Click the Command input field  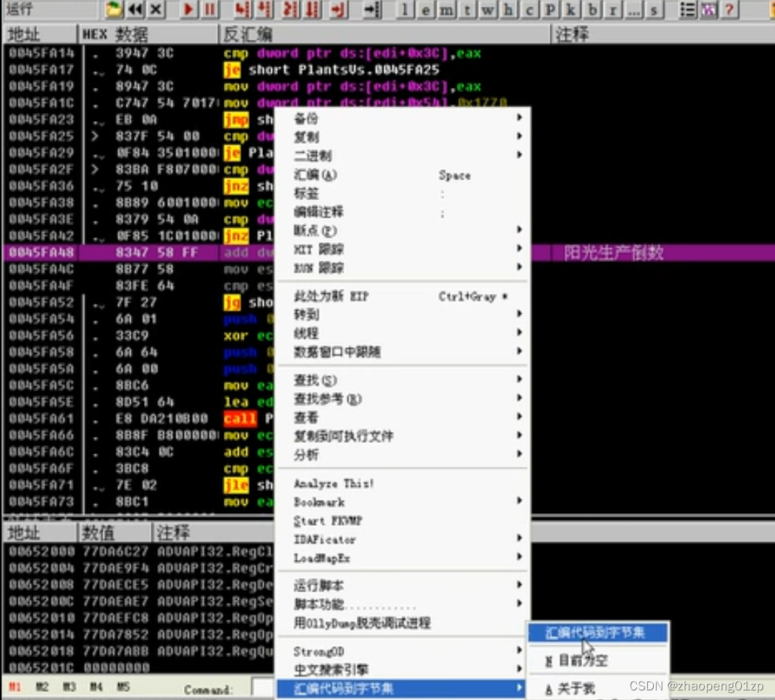pos(263,687)
